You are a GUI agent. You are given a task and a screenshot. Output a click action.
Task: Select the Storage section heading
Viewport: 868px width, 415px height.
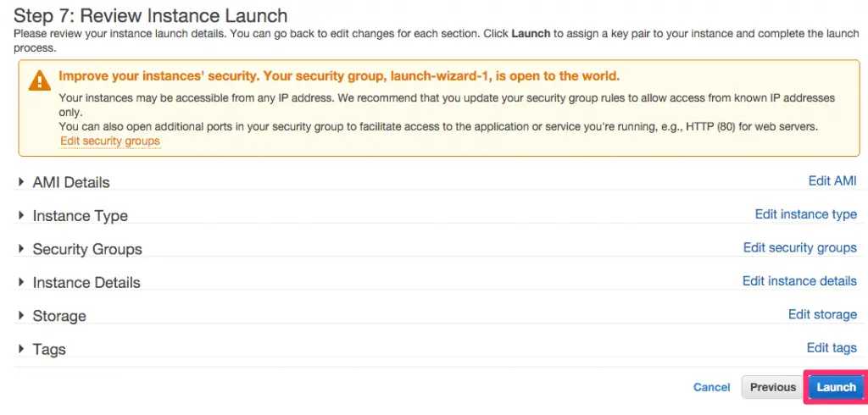59,315
